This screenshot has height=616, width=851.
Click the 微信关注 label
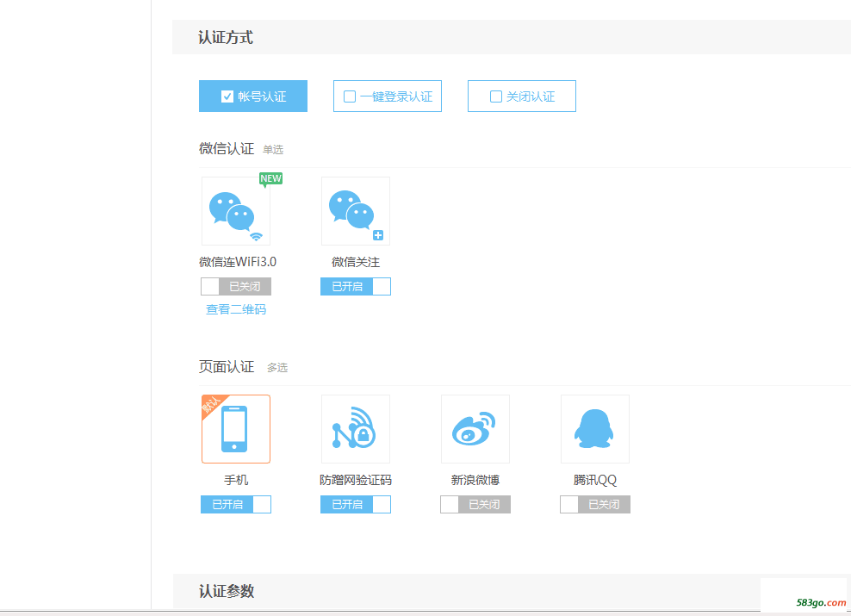point(356,262)
